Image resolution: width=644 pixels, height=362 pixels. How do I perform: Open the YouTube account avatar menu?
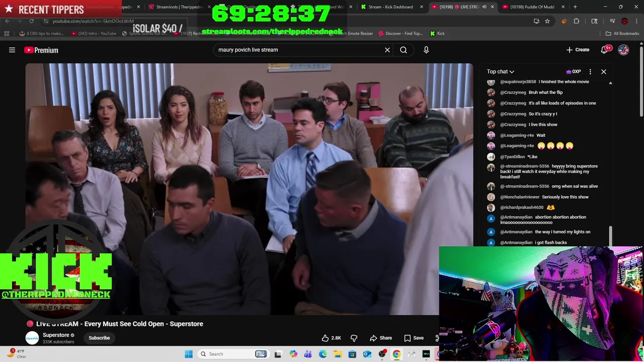point(623,50)
